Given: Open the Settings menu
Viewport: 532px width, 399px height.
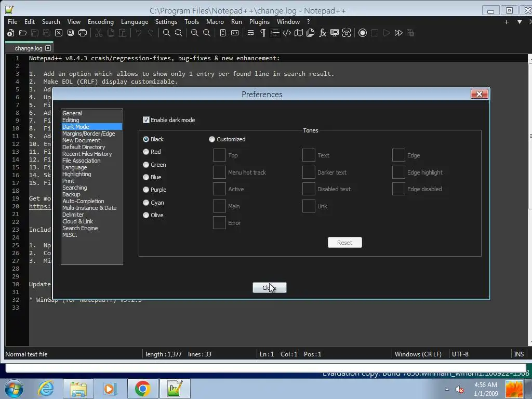Looking at the screenshot, I should pos(166,22).
